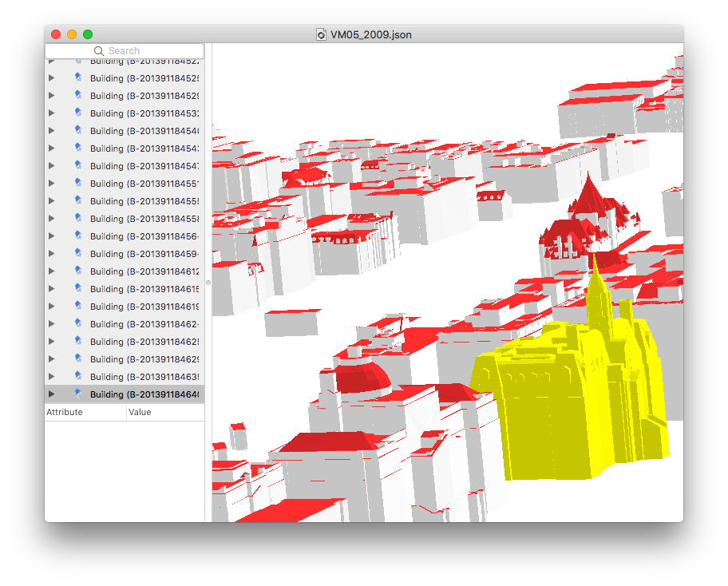Viewport: 728px width, 586px height.
Task: Select the icon of Building B-201391184547
Action: click(x=78, y=166)
